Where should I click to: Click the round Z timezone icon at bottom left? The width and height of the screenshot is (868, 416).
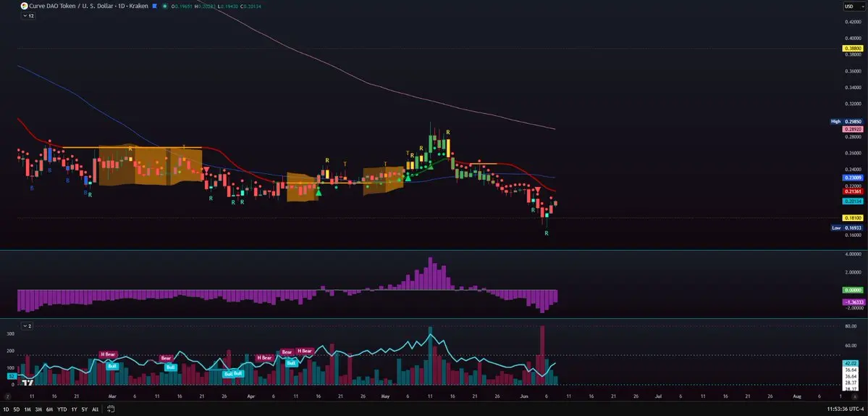click(x=8, y=396)
